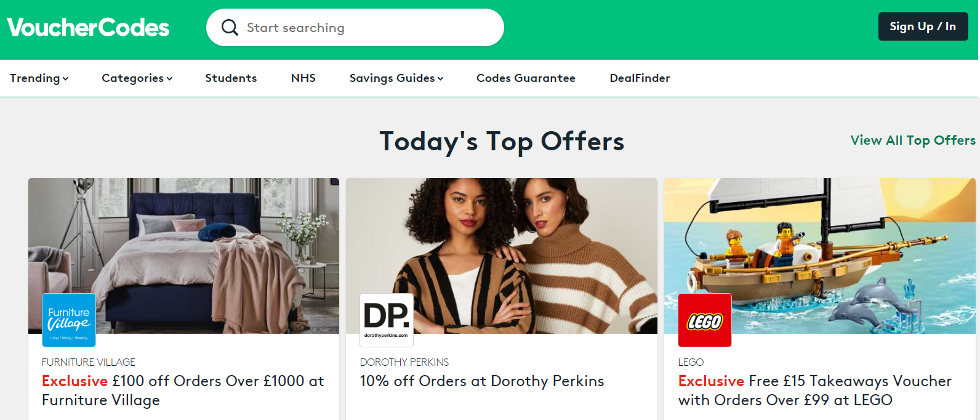Select the red LEGO logo badge
The height and width of the screenshot is (420, 980).
pyautogui.click(x=705, y=320)
